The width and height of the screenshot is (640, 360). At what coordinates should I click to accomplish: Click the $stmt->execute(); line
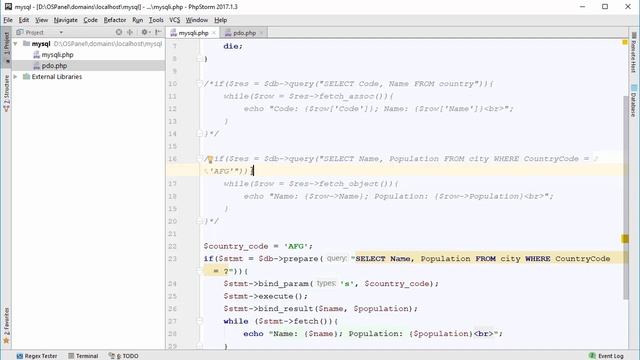[x=265, y=296]
